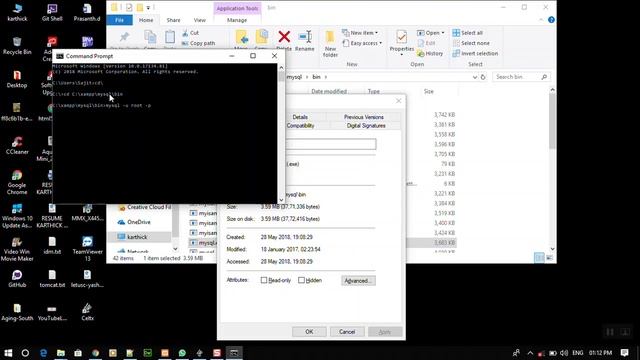Click the bin breadcrumb in address bar

pos(316,77)
